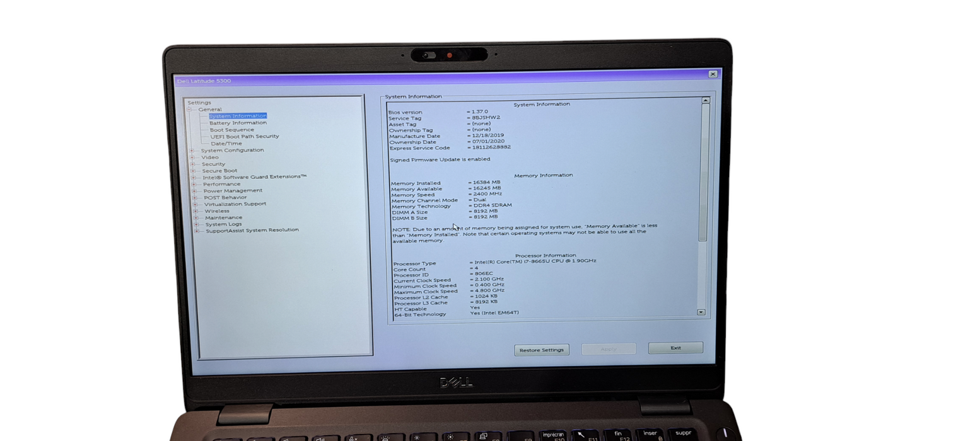Click the Signed Firmware Update enabled text

pyautogui.click(x=440, y=160)
